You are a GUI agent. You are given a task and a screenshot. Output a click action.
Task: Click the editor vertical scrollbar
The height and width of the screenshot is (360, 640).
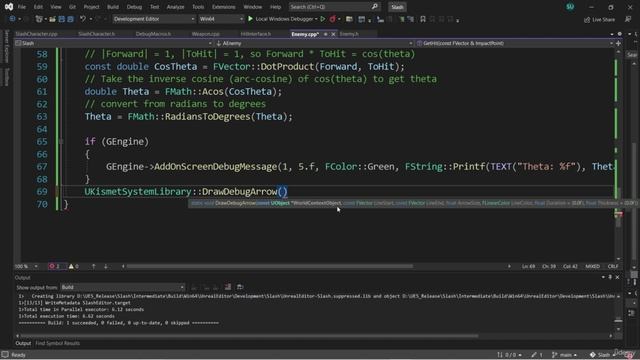click(618, 155)
